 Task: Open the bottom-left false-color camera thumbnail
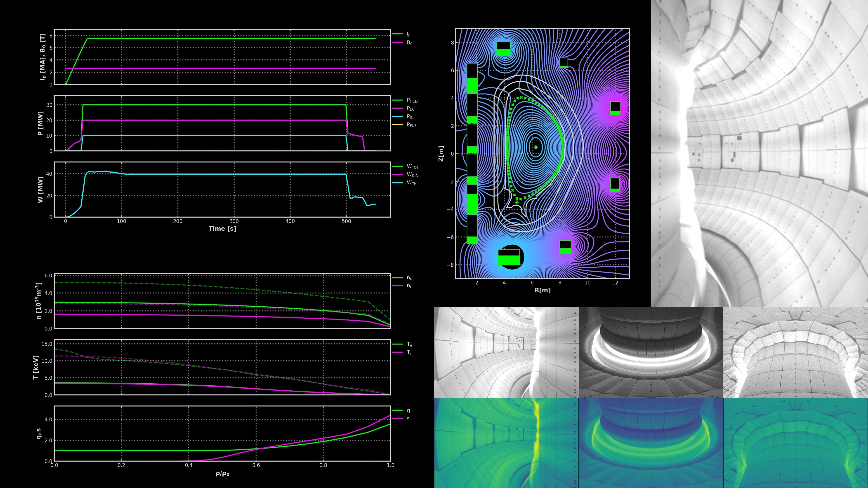click(506, 443)
